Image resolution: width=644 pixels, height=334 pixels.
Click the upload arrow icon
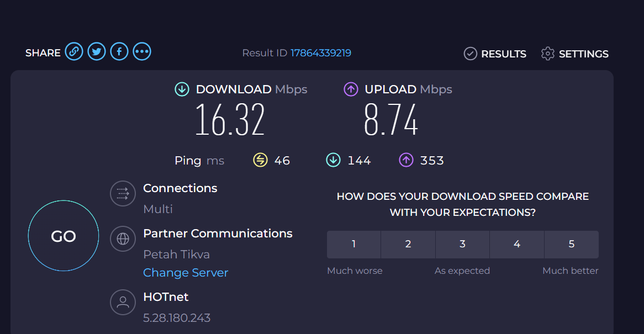tap(351, 89)
